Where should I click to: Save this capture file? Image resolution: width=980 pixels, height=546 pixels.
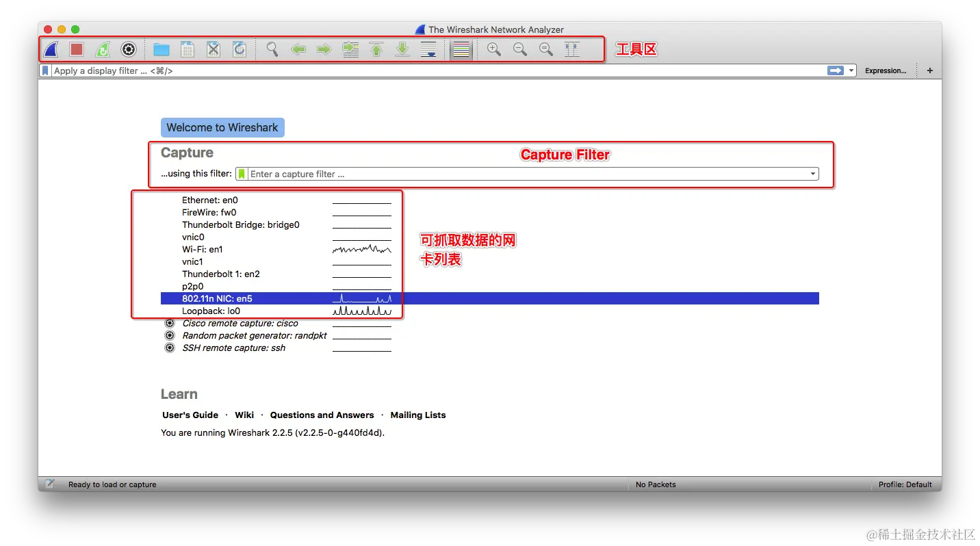[188, 49]
